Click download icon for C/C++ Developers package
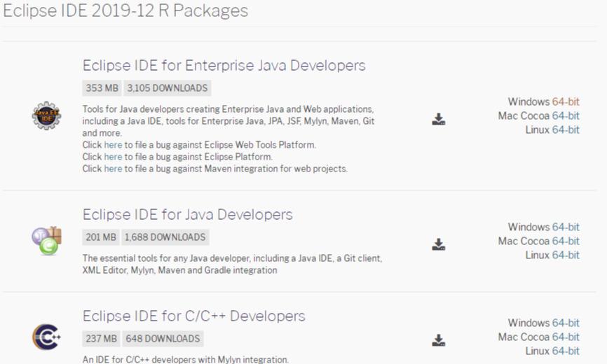This screenshot has height=364, width=607. click(x=439, y=340)
